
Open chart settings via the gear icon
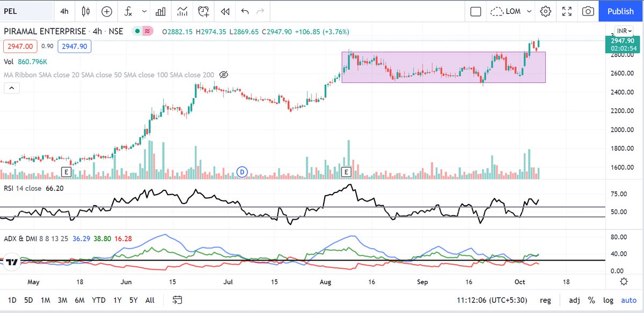[546, 11]
